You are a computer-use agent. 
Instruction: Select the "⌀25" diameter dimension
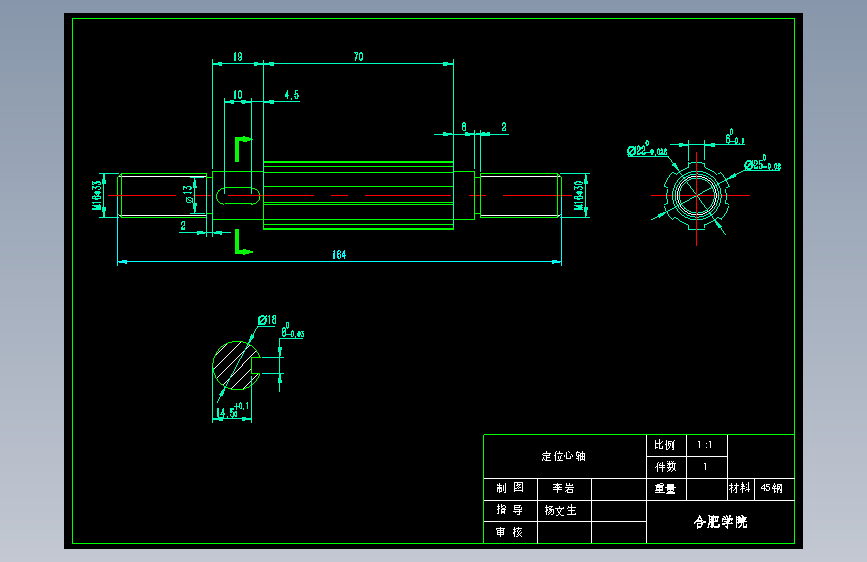pyautogui.click(x=762, y=164)
